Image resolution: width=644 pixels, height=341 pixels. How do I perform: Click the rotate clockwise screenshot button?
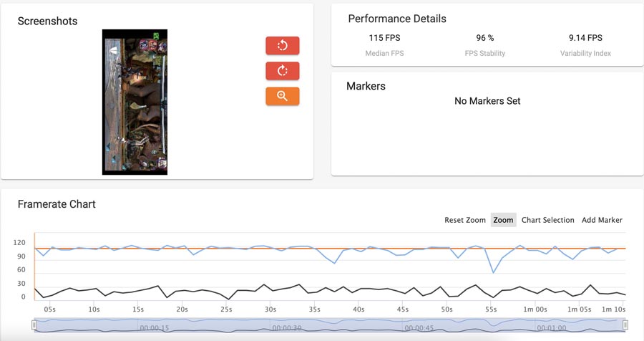click(x=282, y=71)
